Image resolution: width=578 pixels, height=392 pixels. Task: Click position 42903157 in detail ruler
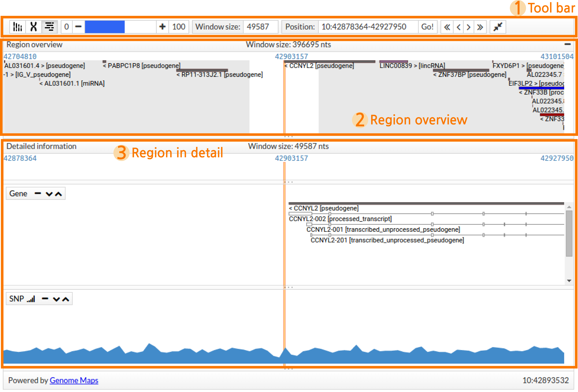[291, 158]
